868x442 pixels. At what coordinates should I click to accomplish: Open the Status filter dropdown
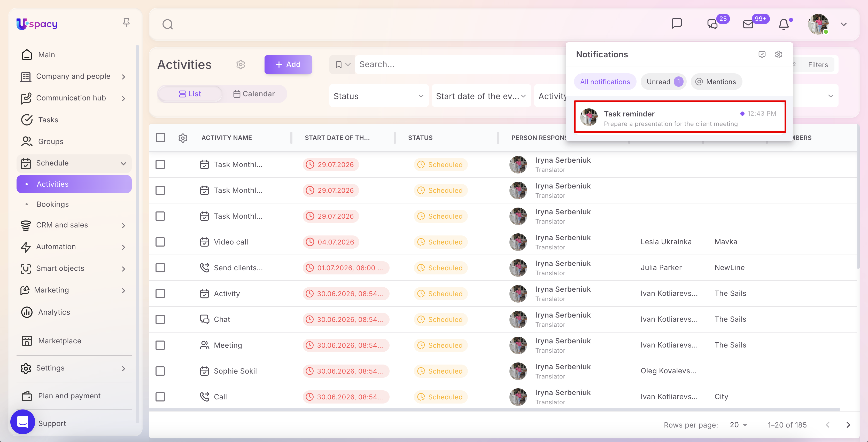[x=379, y=96]
